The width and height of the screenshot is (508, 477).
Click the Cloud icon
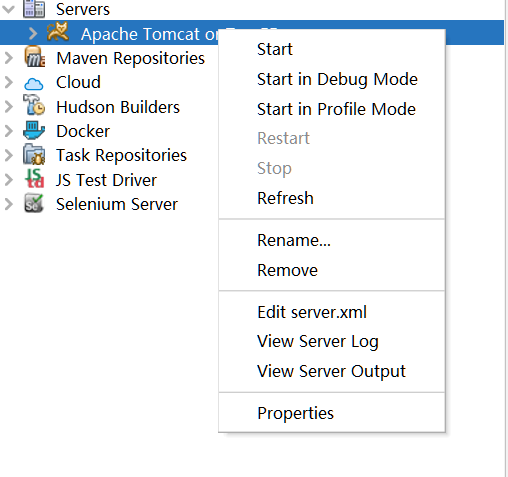pos(34,84)
